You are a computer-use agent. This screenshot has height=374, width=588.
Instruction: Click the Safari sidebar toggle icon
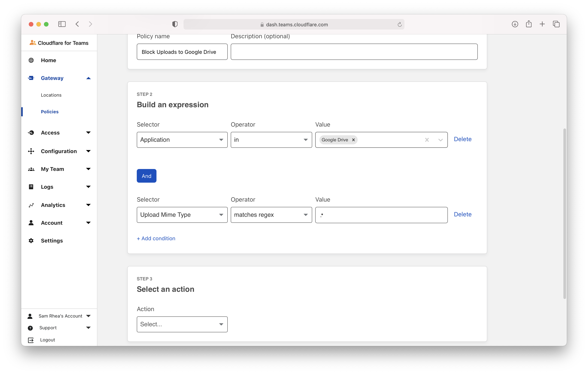click(x=62, y=24)
